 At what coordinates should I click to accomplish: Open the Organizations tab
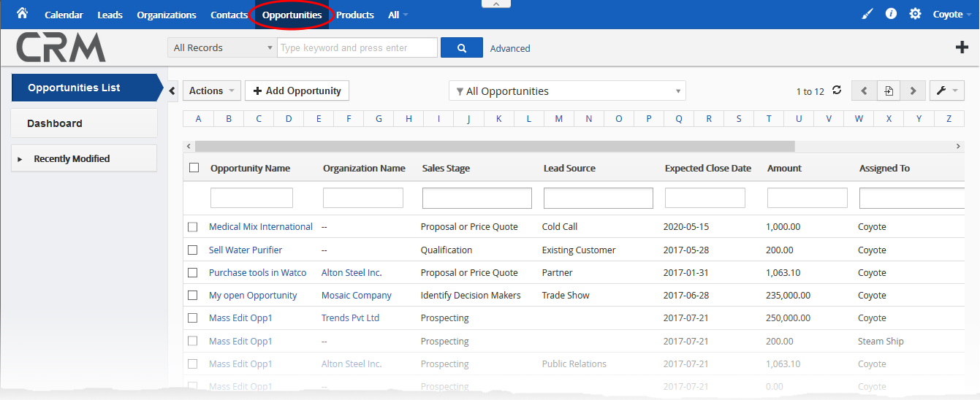[167, 15]
